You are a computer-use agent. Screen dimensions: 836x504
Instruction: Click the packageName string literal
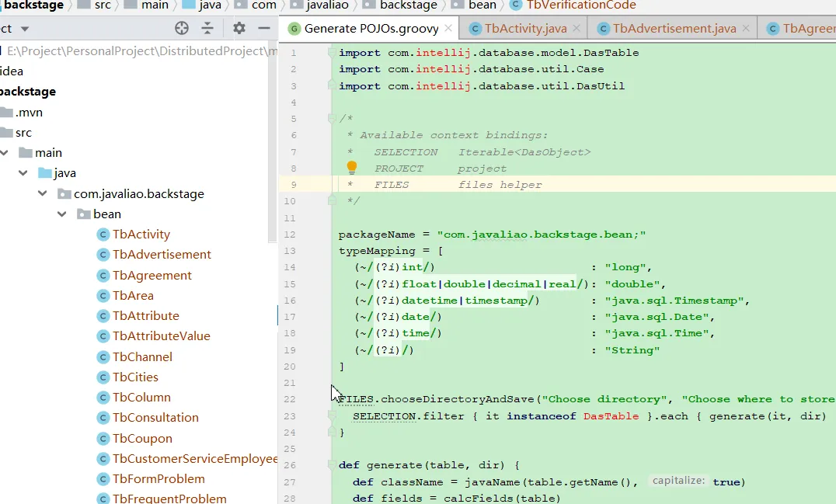point(542,235)
